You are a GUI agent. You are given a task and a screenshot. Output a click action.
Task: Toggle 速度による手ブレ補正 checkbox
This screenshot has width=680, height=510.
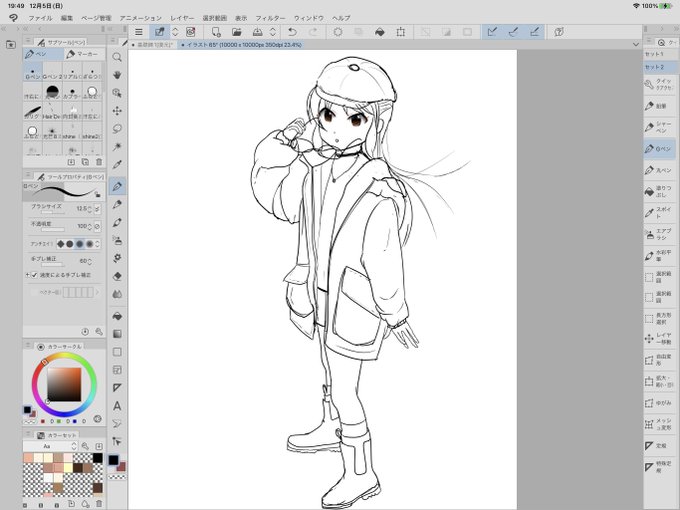coord(35,275)
